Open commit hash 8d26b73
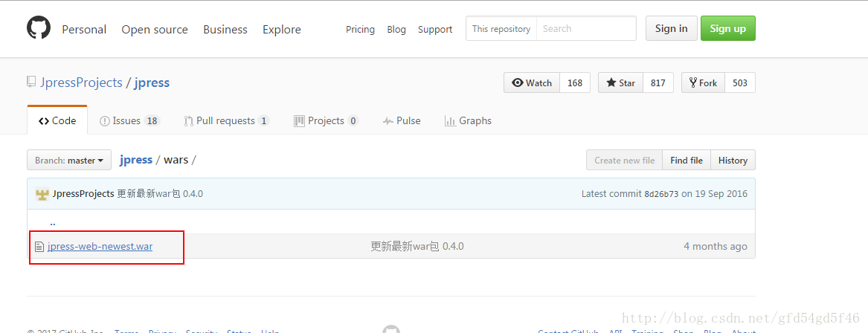Image resolution: width=868 pixels, height=333 pixels. [x=661, y=194]
